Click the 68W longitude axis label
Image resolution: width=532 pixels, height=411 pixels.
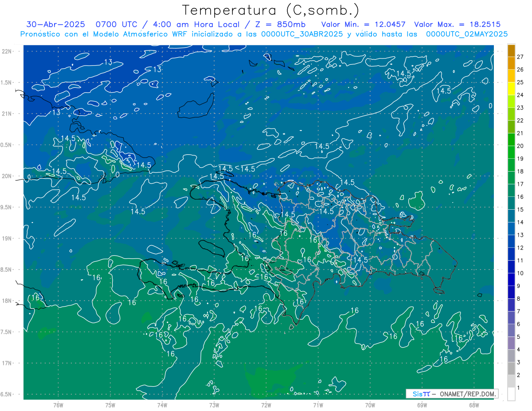click(474, 405)
